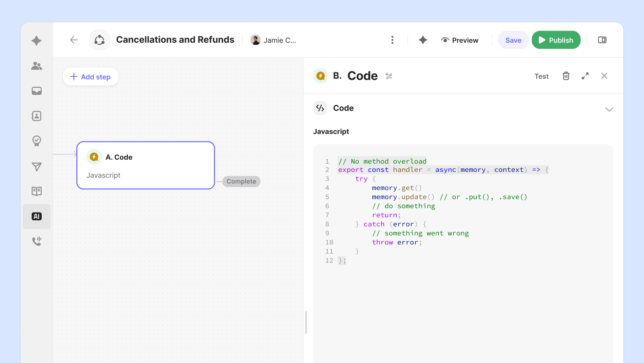Collapse the Code section chevron
This screenshot has width=644, height=363.
pyautogui.click(x=609, y=109)
